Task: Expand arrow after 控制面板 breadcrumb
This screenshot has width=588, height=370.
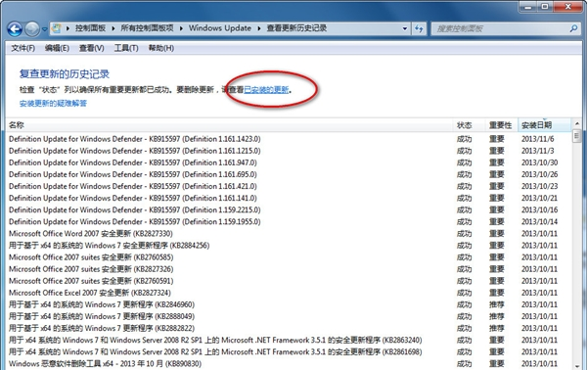Action: (x=113, y=28)
